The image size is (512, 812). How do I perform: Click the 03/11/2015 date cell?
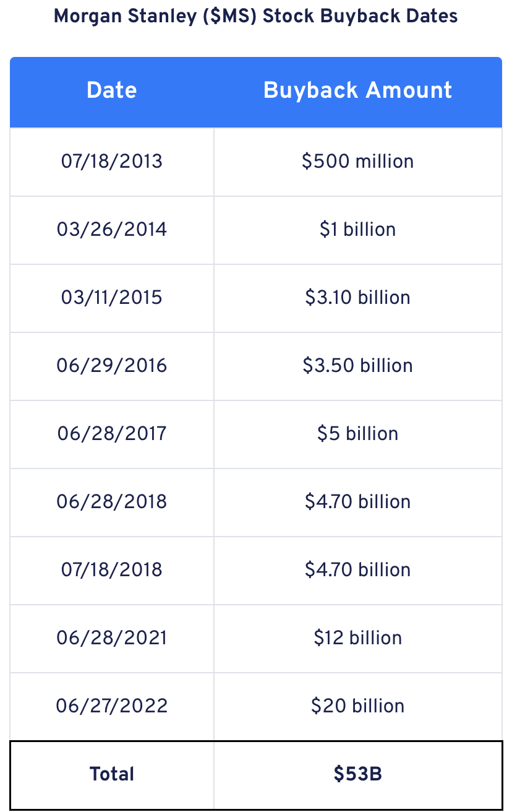(x=112, y=298)
